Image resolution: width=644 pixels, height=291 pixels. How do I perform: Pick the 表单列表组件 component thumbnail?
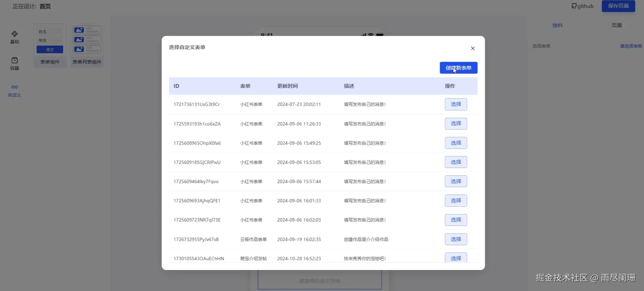coord(87,46)
